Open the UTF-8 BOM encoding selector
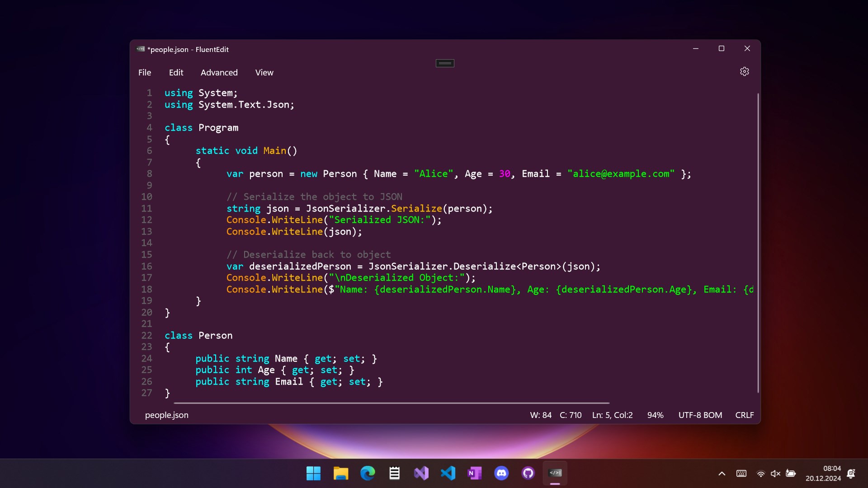 pos(700,415)
